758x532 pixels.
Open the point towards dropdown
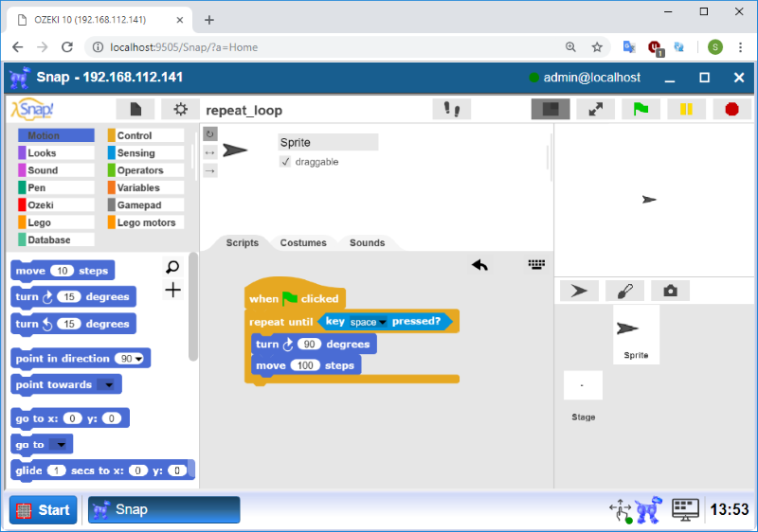(109, 384)
